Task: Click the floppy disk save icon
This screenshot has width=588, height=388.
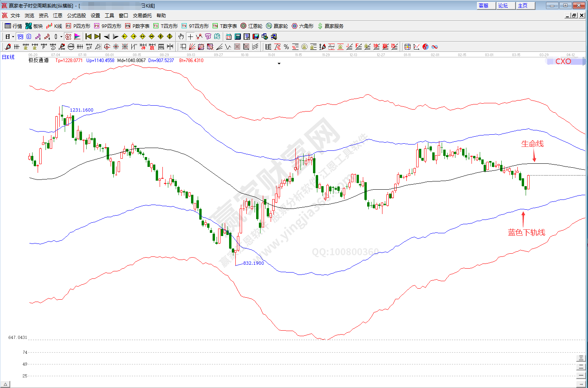Action: point(256,37)
